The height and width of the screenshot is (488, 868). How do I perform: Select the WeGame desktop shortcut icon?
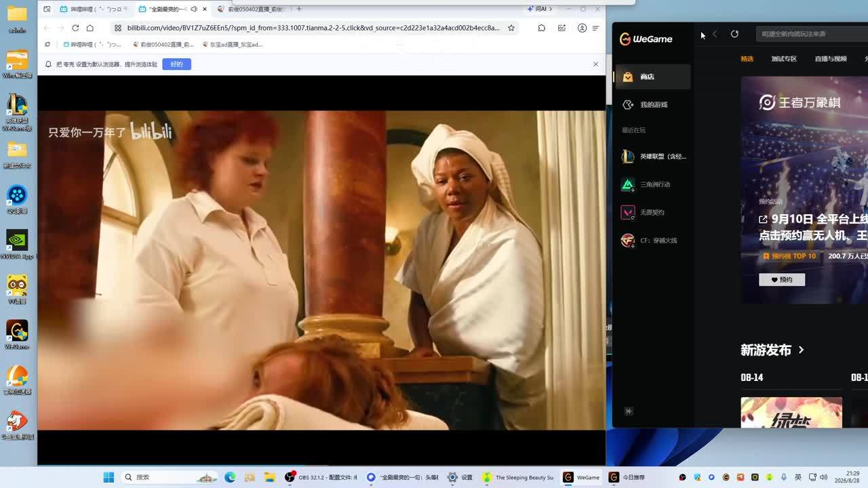coord(17,335)
